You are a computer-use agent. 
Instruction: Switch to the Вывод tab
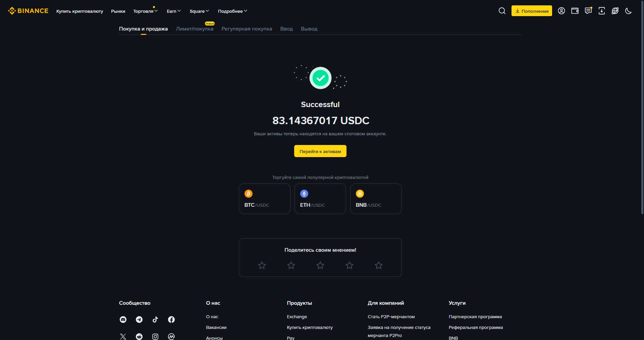[309, 29]
